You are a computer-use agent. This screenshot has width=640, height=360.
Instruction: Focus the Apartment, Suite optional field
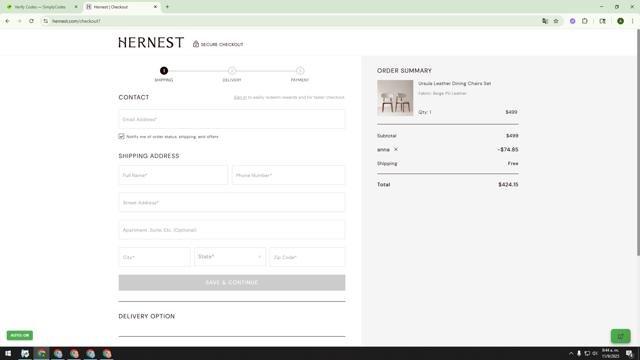[x=232, y=230]
